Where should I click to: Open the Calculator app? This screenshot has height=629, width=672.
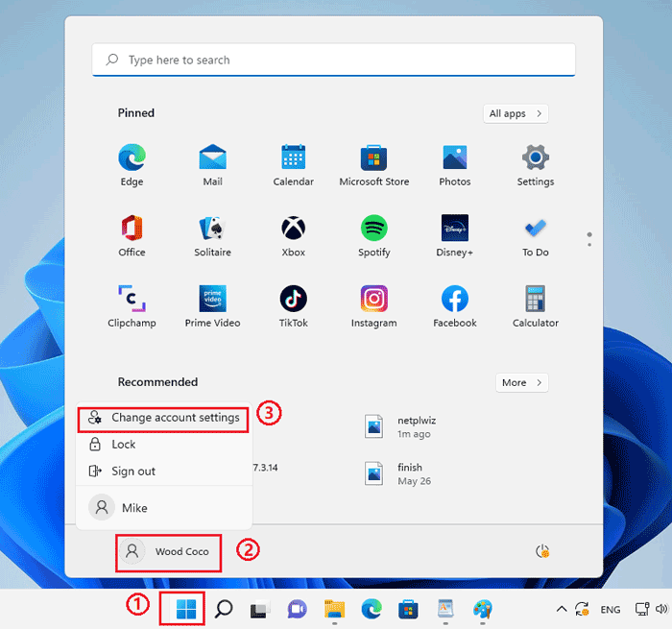click(x=536, y=306)
